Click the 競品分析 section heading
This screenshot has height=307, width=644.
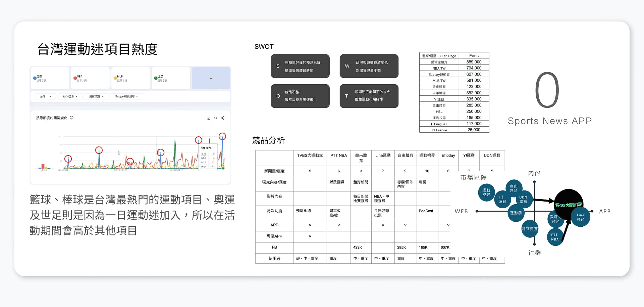point(269,140)
